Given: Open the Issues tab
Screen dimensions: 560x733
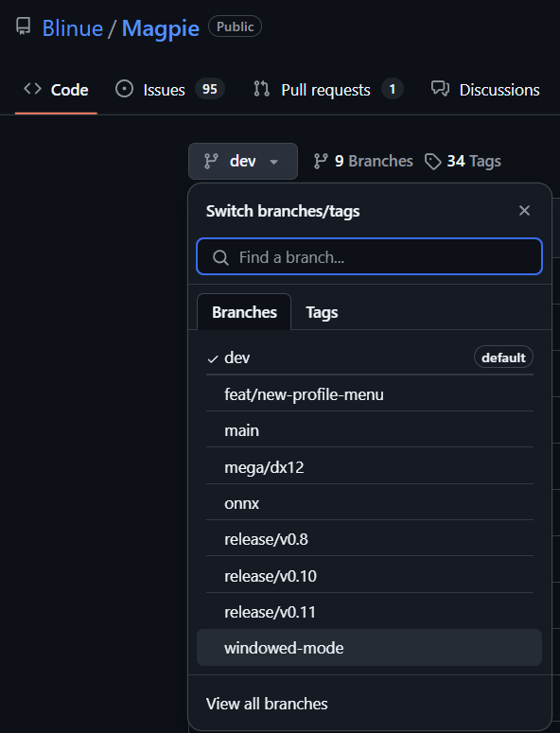Looking at the screenshot, I should pos(170,89).
